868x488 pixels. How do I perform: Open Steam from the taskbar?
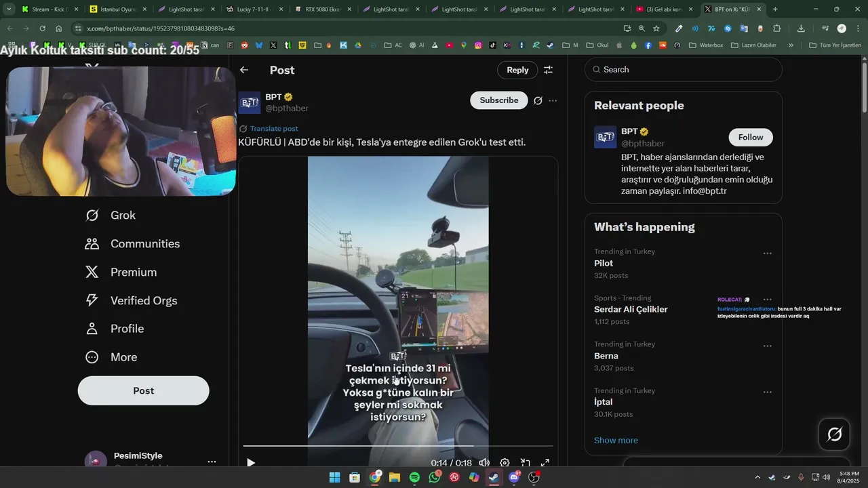click(494, 478)
